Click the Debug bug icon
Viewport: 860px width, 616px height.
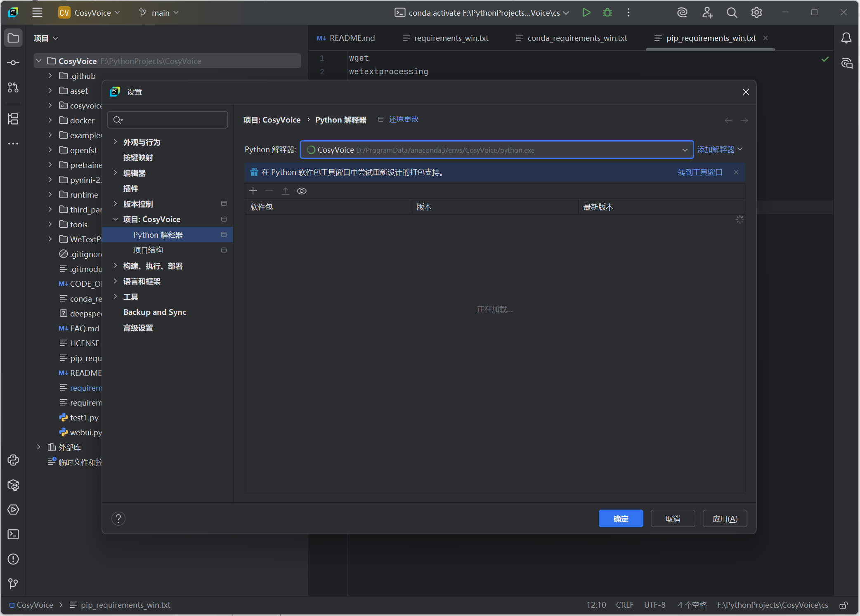607,12
